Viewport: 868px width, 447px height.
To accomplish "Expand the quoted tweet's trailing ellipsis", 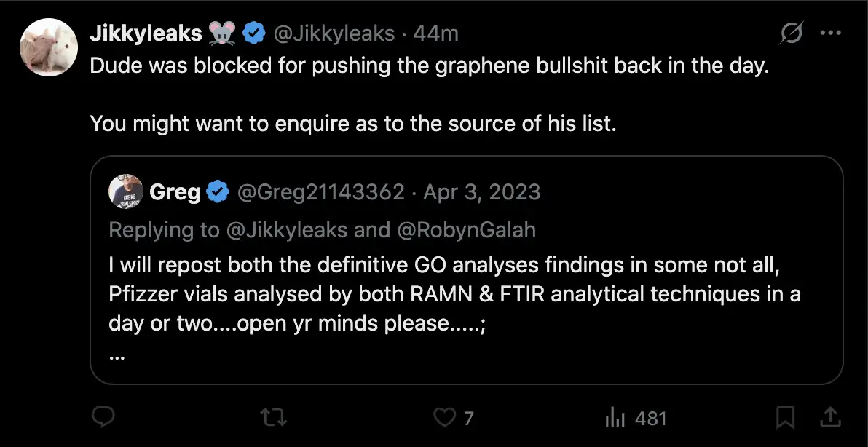I will (x=115, y=357).
